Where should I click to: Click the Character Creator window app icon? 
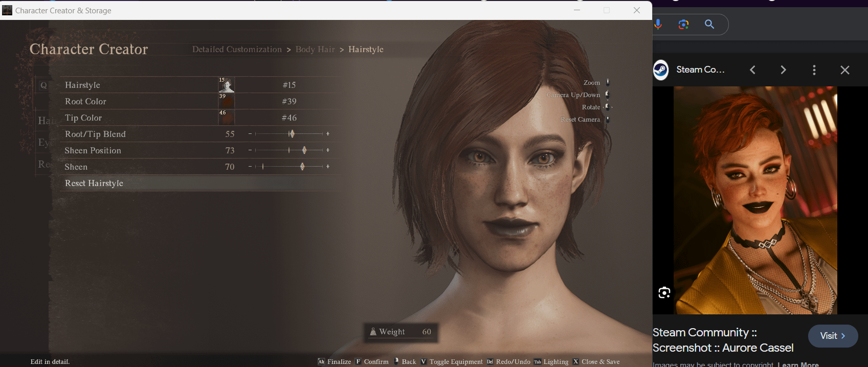[7, 10]
